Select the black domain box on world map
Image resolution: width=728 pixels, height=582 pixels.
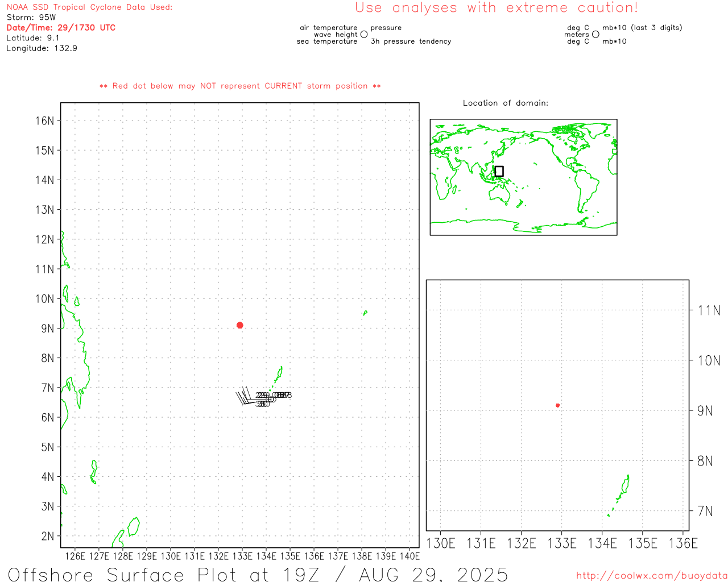tap(499, 171)
